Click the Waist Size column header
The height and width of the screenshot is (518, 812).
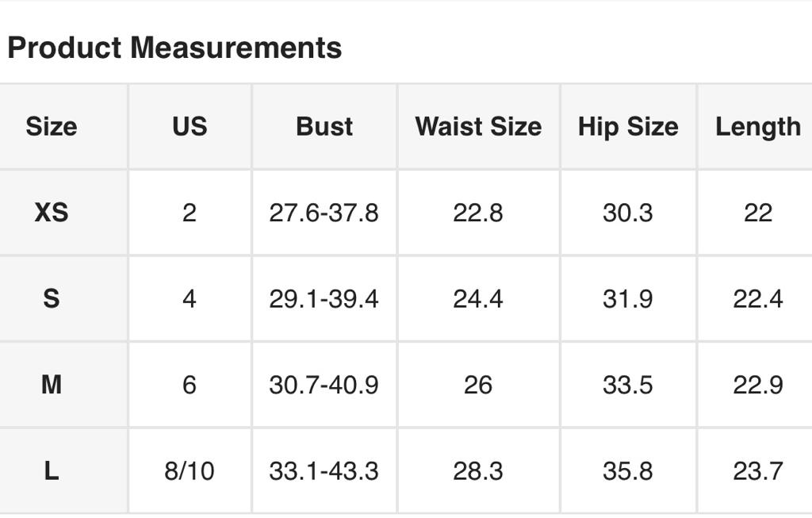(478, 127)
